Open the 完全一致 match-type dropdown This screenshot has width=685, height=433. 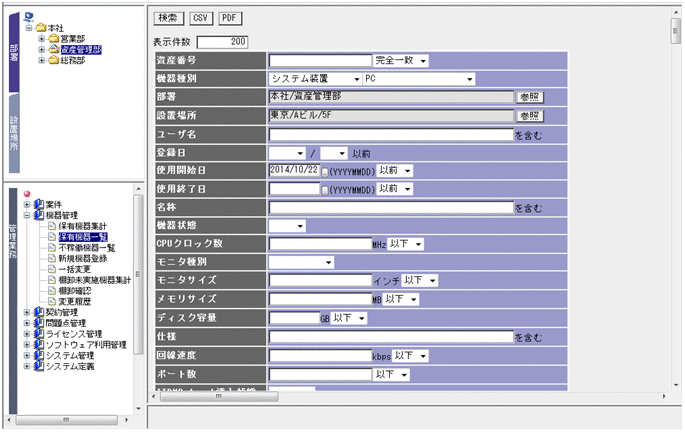coord(401,60)
